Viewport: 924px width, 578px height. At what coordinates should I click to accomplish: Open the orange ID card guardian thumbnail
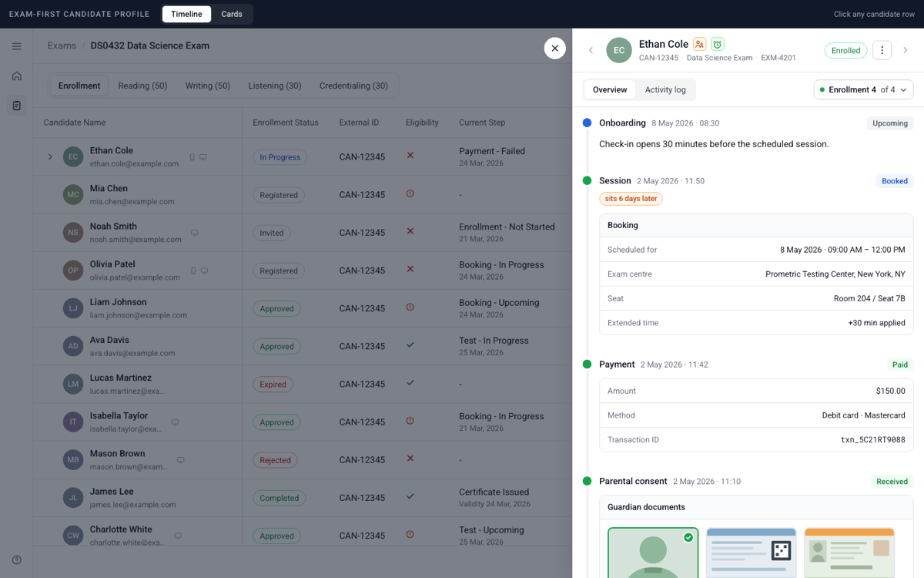click(849, 553)
